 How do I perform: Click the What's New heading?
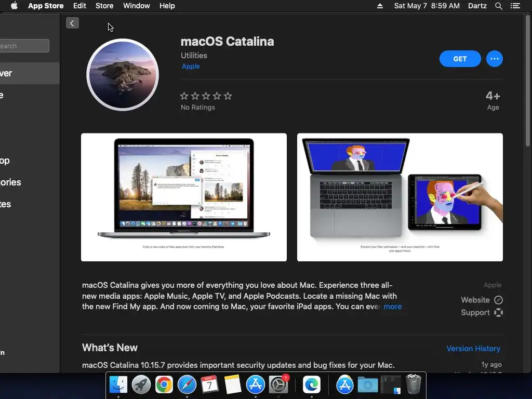tap(110, 348)
